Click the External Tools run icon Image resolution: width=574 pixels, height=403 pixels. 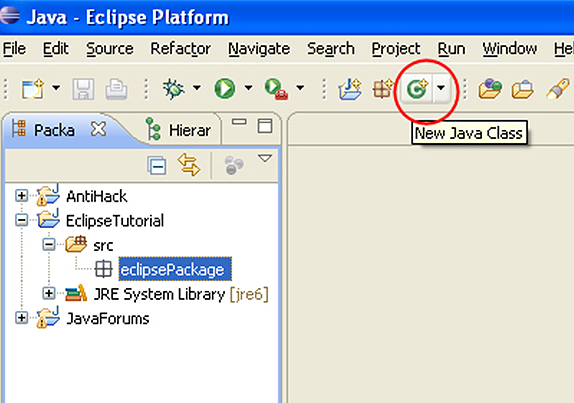coord(276,89)
